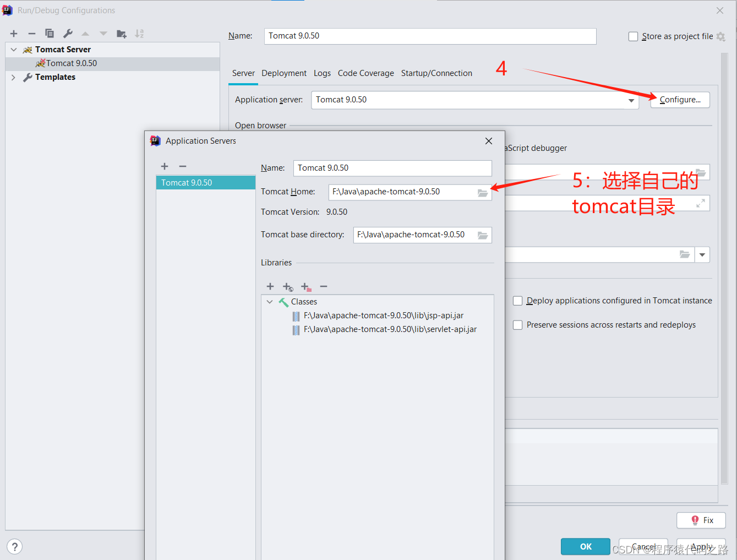737x560 pixels.
Task: Create new folder icon in toolbar
Action: [x=122, y=34]
